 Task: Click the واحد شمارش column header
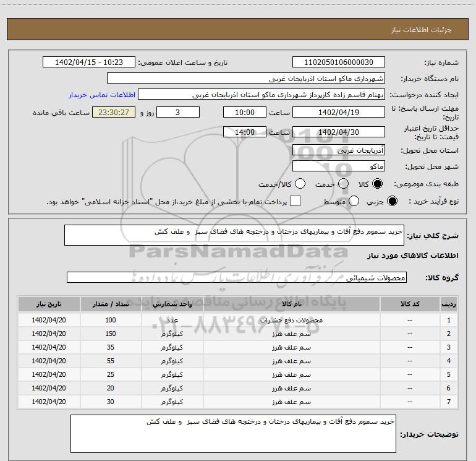(x=172, y=304)
